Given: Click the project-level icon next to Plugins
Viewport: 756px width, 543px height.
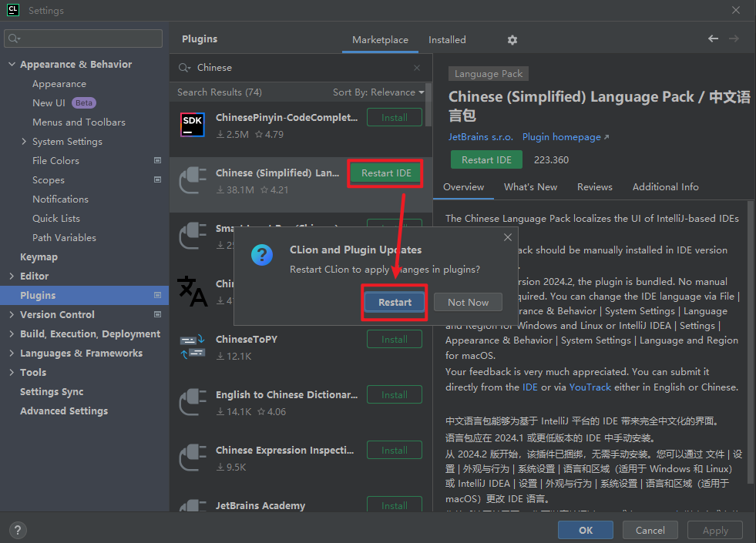Looking at the screenshot, I should 157,295.
